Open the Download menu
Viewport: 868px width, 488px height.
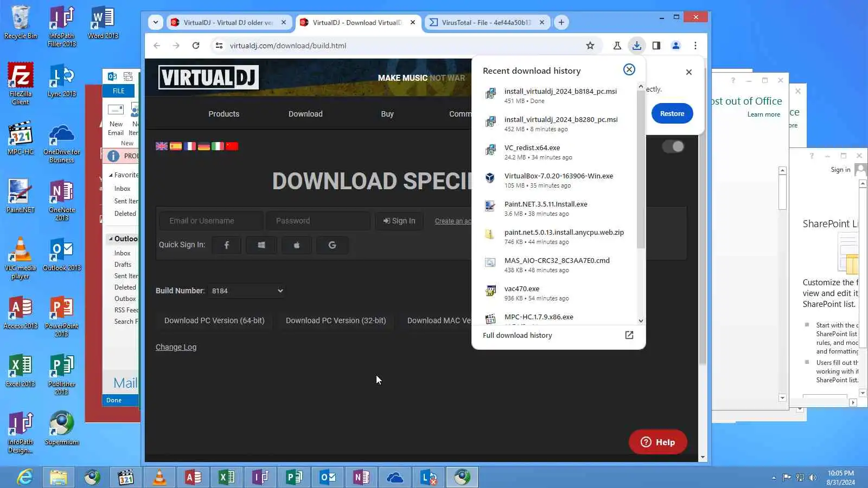click(305, 114)
